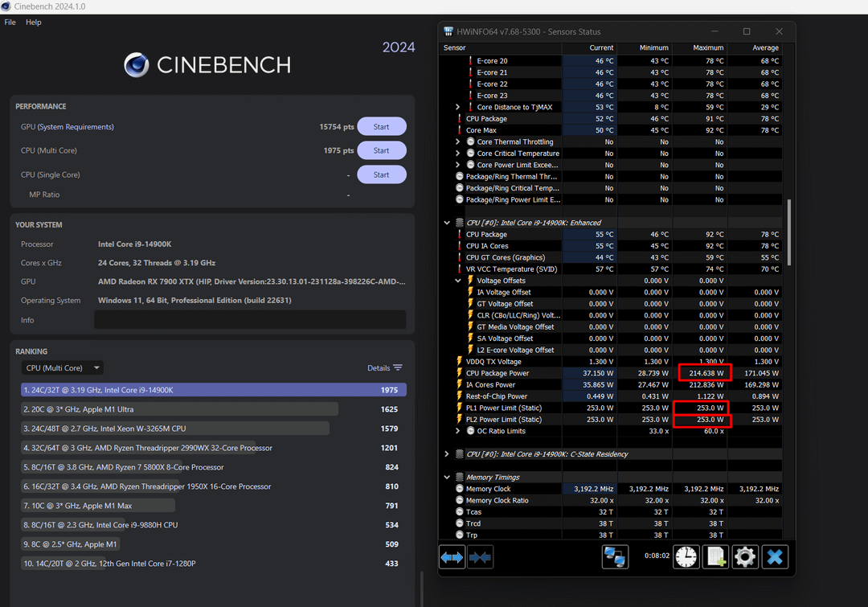Viewport: 868px width, 607px height.
Task: Expand the Core Critical Temperature row
Action: tap(458, 154)
